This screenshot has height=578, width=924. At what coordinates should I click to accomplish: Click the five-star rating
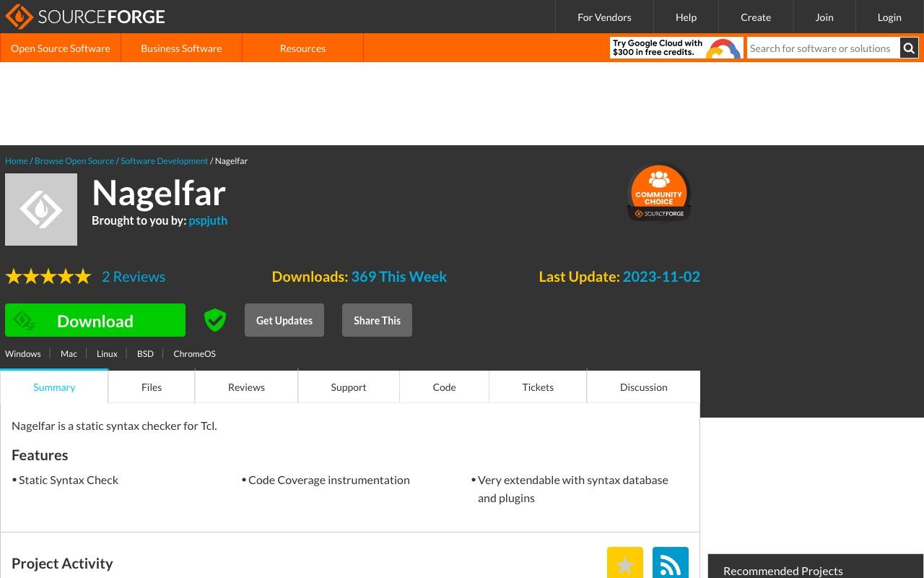[48, 277]
